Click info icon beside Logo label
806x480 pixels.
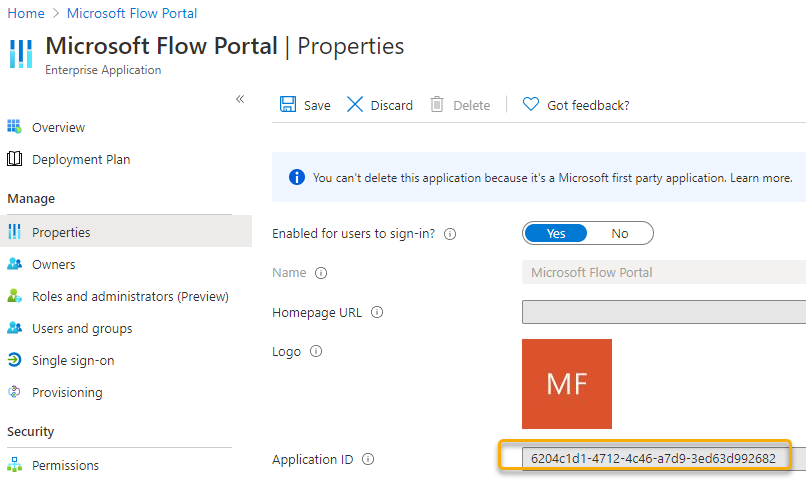[x=316, y=352]
